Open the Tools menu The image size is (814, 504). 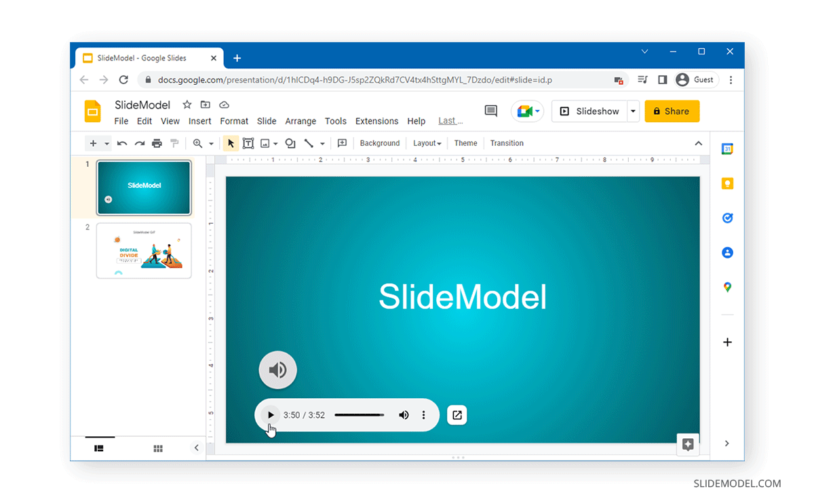pyautogui.click(x=336, y=121)
